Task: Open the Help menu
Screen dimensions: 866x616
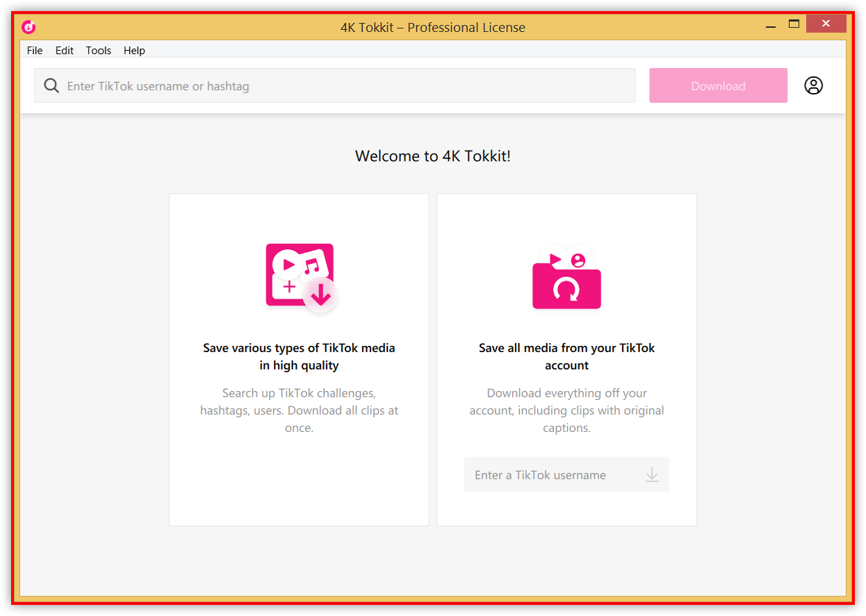Action: (x=134, y=50)
